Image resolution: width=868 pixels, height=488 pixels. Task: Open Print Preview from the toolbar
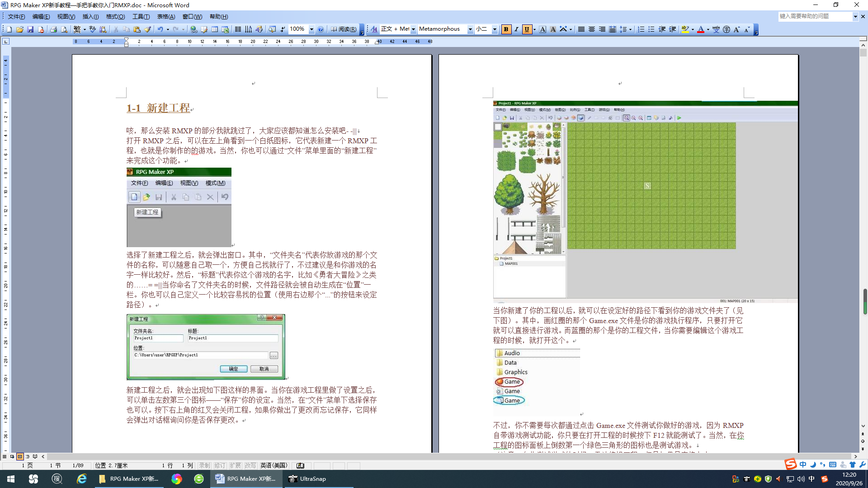click(64, 29)
